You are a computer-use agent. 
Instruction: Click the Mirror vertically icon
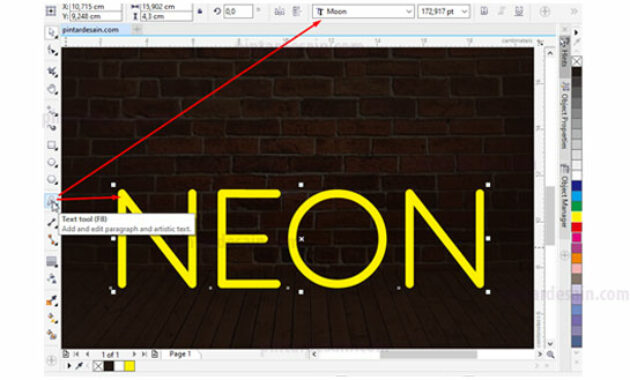(x=297, y=11)
